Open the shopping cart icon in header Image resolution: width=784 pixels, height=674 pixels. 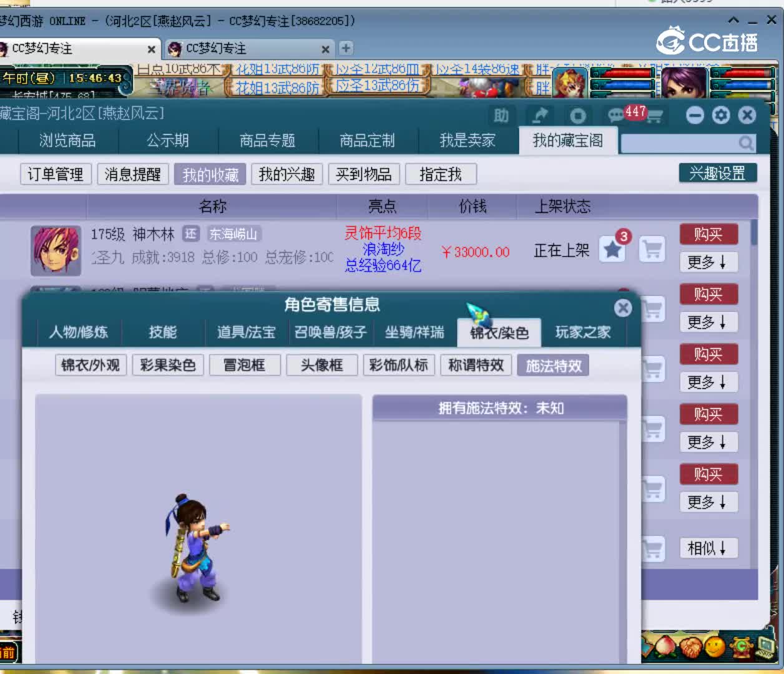[654, 115]
